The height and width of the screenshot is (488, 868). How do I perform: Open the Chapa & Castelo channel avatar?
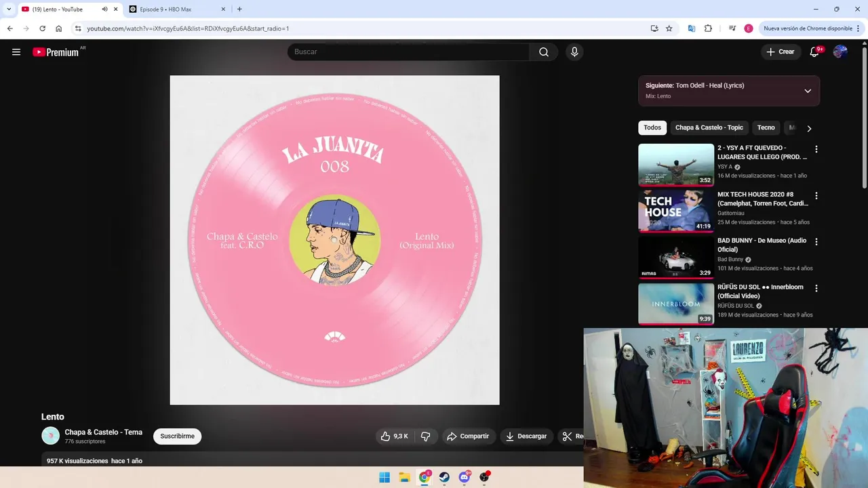51,436
